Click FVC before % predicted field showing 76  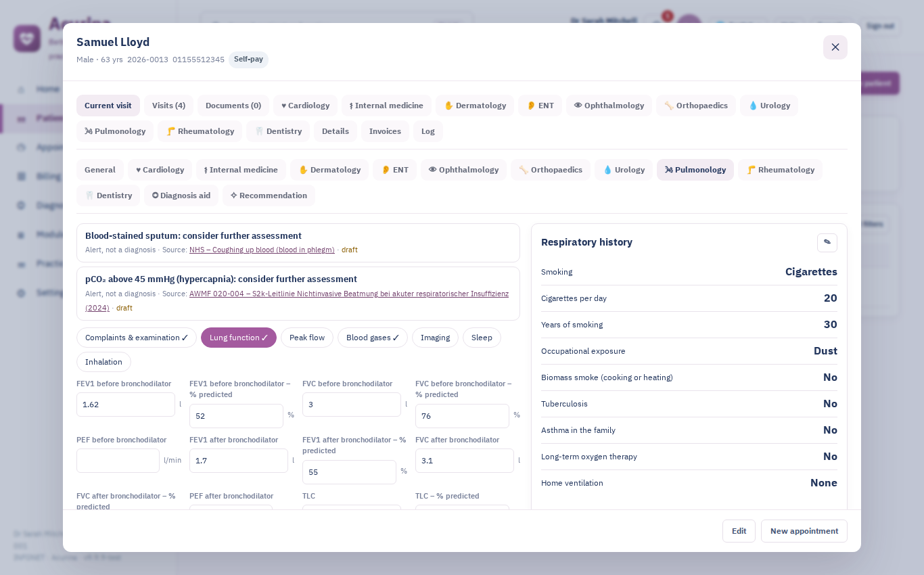(x=462, y=416)
